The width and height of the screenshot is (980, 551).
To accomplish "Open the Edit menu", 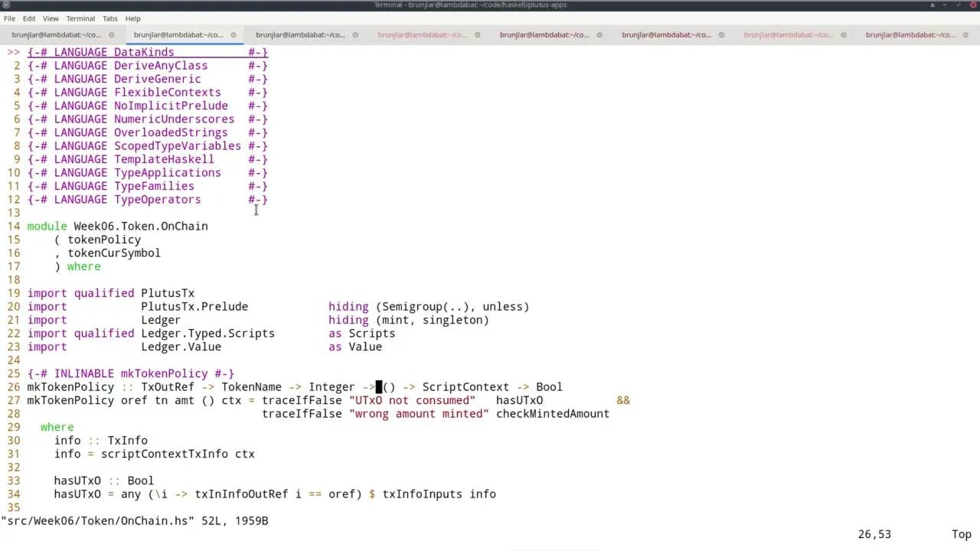I will 29,18.
